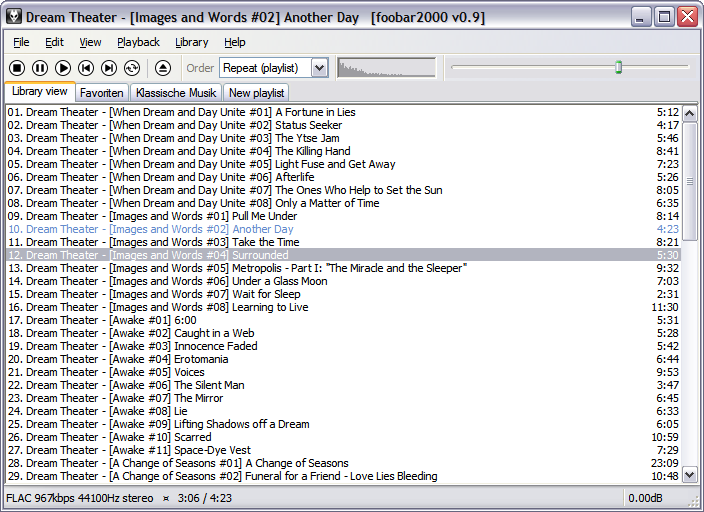Select 'The Ones Who Help to Set the Sun'
Image resolution: width=704 pixels, height=512 pixels.
(x=343, y=190)
